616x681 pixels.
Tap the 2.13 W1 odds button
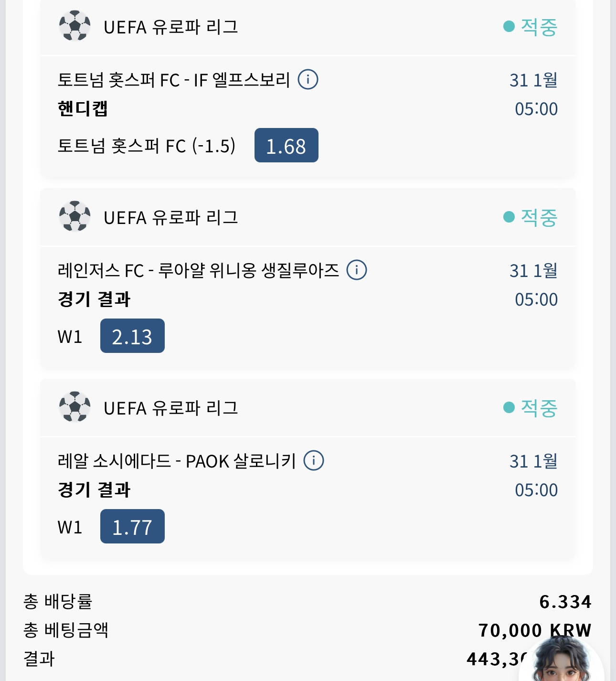pos(132,336)
